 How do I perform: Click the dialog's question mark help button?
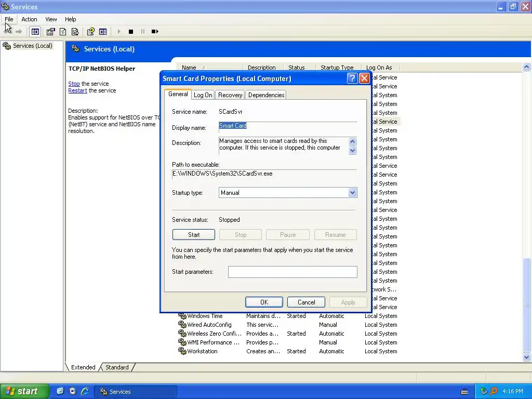[352, 78]
